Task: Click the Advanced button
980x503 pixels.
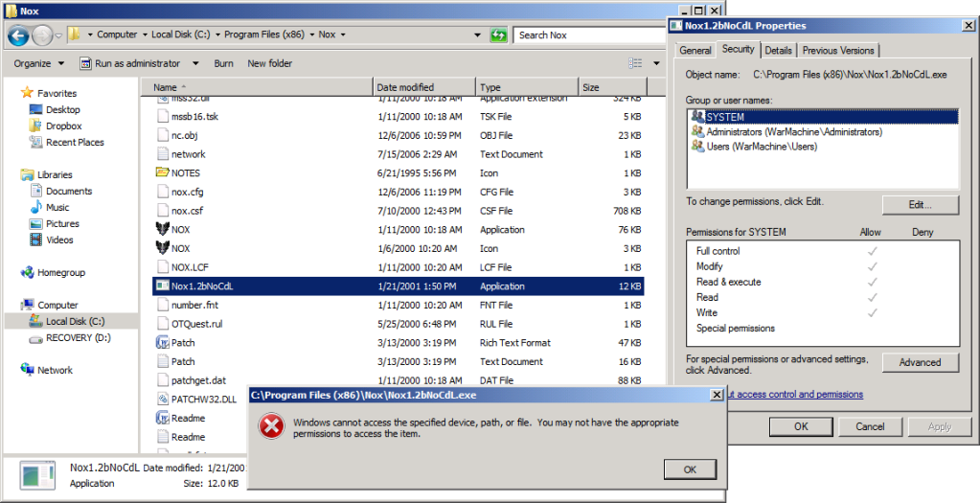Action: [920, 362]
